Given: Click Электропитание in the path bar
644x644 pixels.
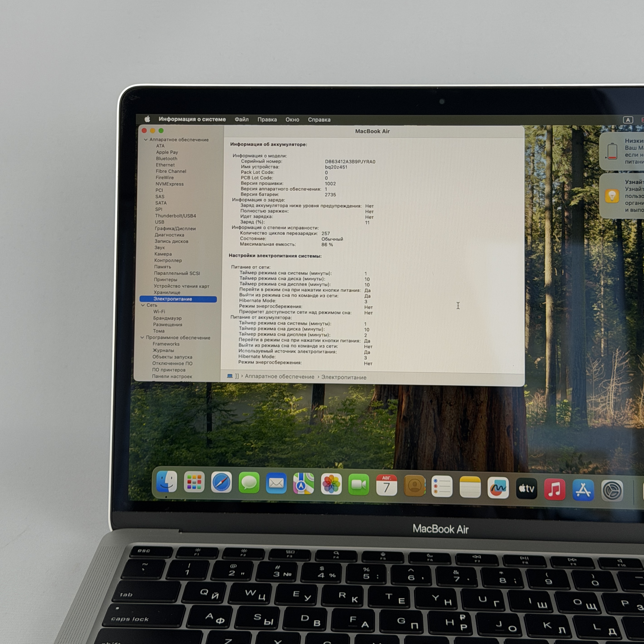Looking at the screenshot, I should click(x=344, y=377).
